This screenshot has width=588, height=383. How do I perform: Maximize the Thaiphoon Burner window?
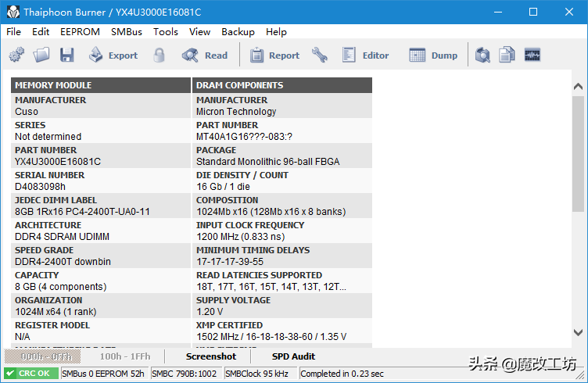pos(533,12)
